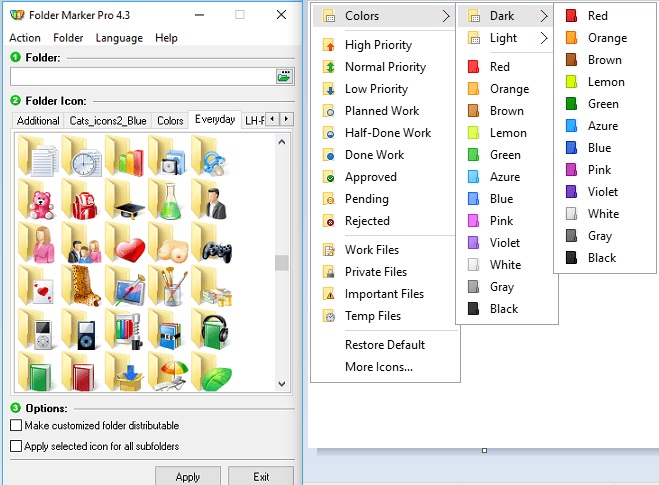
Task: Click the Exit button
Action: coord(261,477)
